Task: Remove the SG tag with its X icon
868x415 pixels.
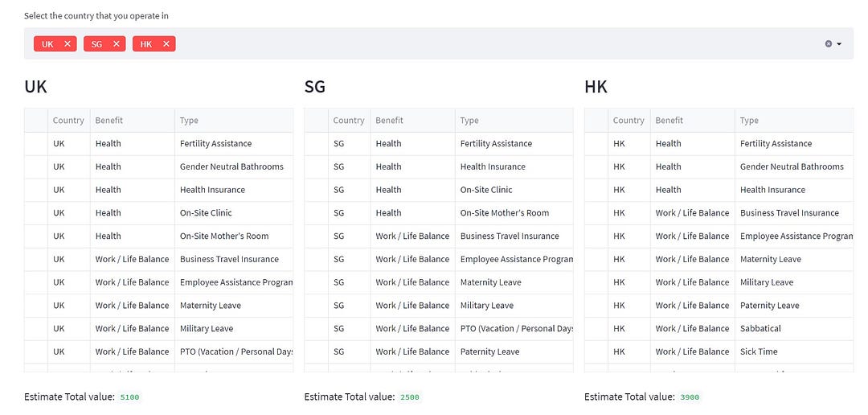Action: point(117,43)
